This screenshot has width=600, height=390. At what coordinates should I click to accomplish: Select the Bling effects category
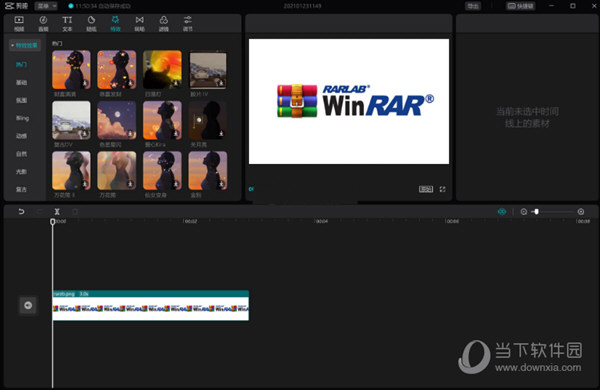pyautogui.click(x=22, y=118)
